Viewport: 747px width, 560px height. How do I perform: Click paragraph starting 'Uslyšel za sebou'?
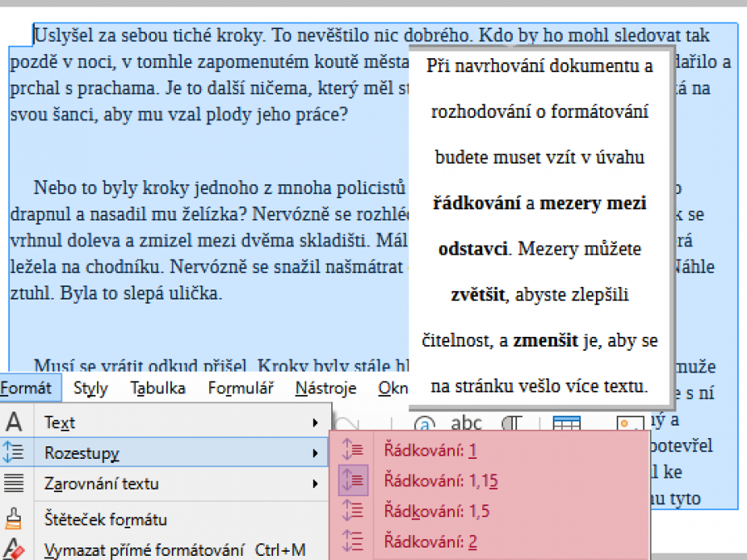click(x=210, y=75)
